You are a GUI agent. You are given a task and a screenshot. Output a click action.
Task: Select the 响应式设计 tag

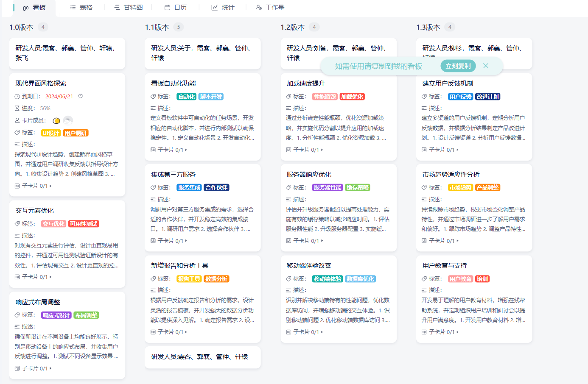[56, 315]
